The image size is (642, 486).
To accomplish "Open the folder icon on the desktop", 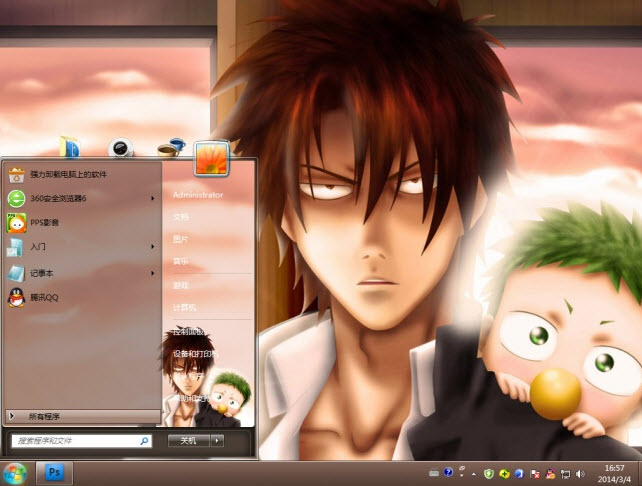I will (x=70, y=147).
